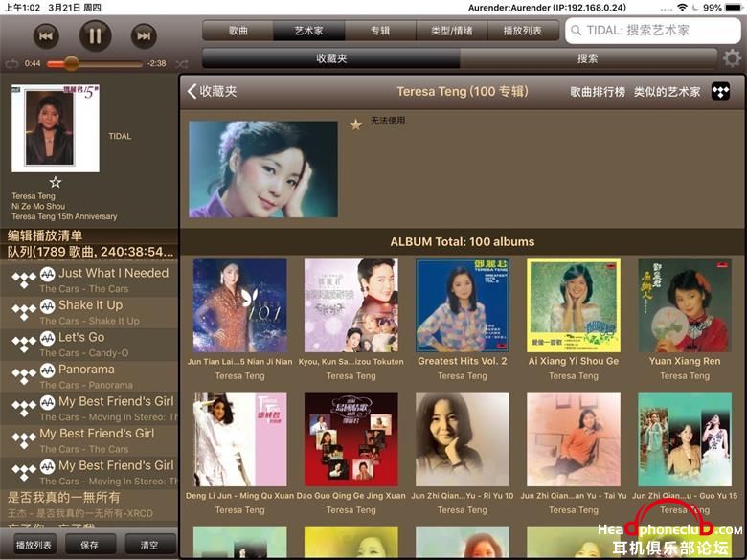The image size is (747, 560).
Task: Open the settings gear
Action: pyautogui.click(x=732, y=58)
